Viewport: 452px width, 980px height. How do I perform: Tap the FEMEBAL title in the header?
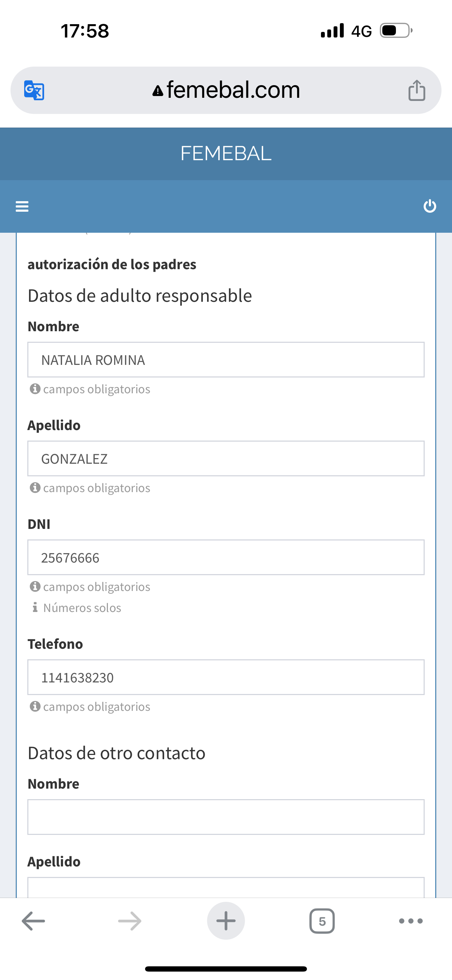[226, 153]
